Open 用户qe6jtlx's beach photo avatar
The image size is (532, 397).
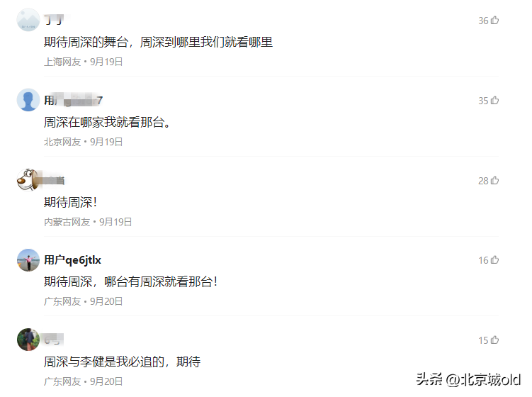pos(28,259)
